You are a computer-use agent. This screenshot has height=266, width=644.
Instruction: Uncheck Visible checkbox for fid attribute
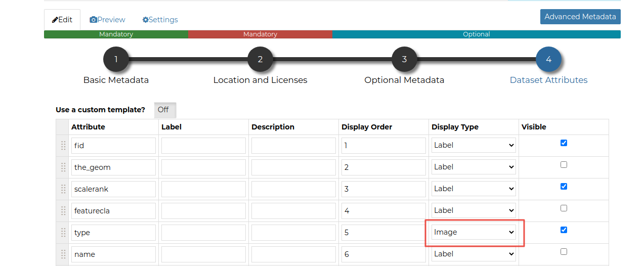pyautogui.click(x=564, y=143)
